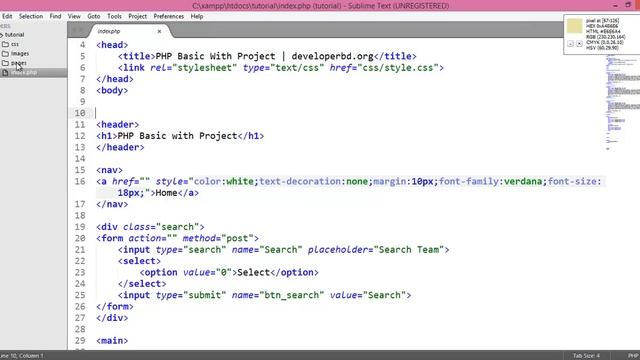Click the title text "developerbd.org"
The image size is (640, 360).
[333, 56]
